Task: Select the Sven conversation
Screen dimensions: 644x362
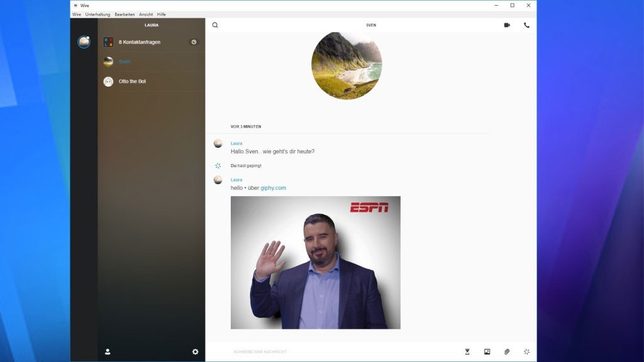Action: 125,62
